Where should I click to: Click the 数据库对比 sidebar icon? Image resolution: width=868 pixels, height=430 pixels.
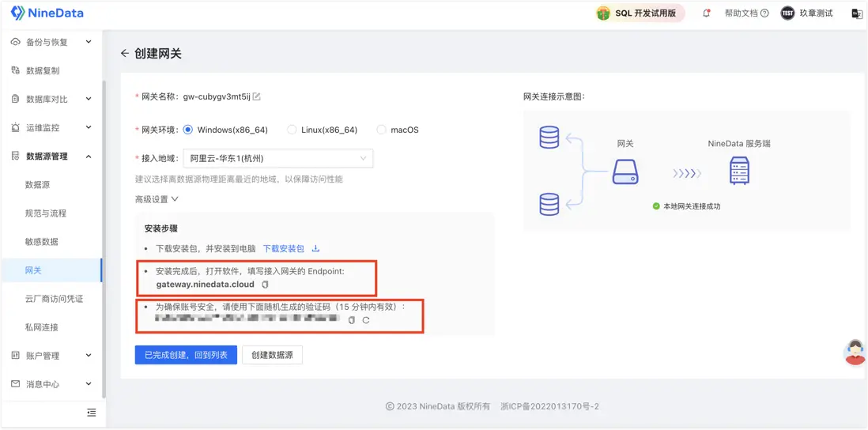click(16, 99)
